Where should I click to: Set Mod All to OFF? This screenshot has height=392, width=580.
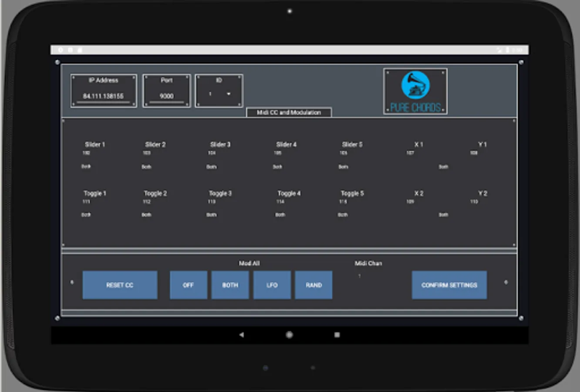point(188,285)
